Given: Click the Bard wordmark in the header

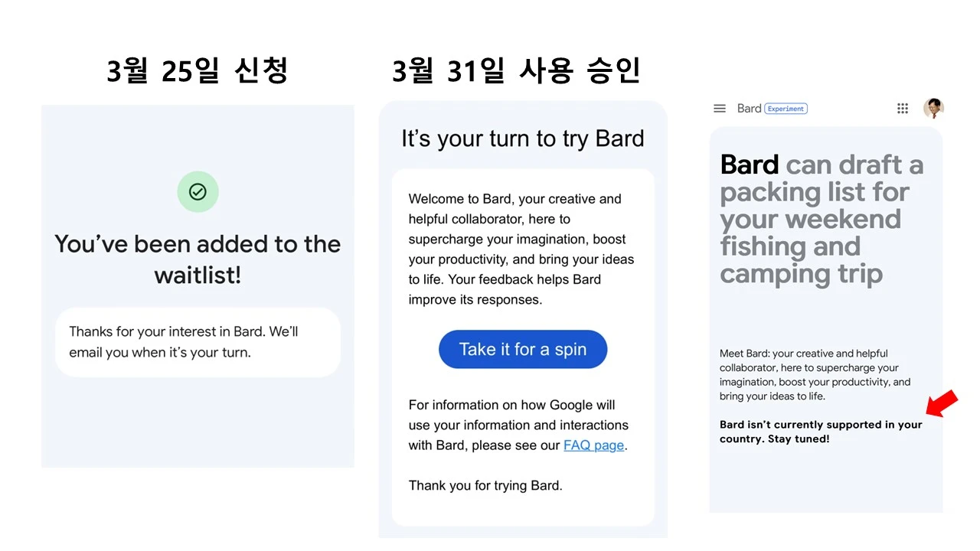Looking at the screenshot, I should [x=750, y=108].
